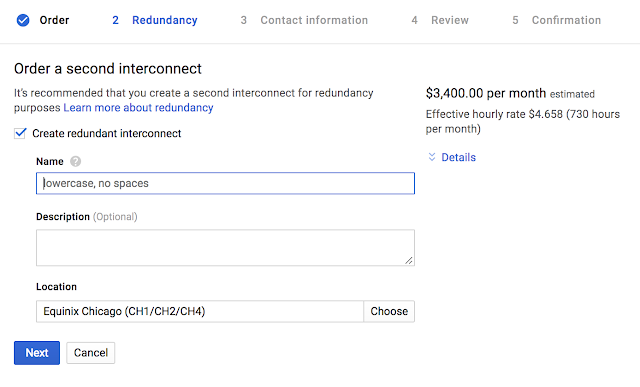Screen dimensions: 640x387
Task: Click step number 5 for Confirmation
Action: [515, 20]
